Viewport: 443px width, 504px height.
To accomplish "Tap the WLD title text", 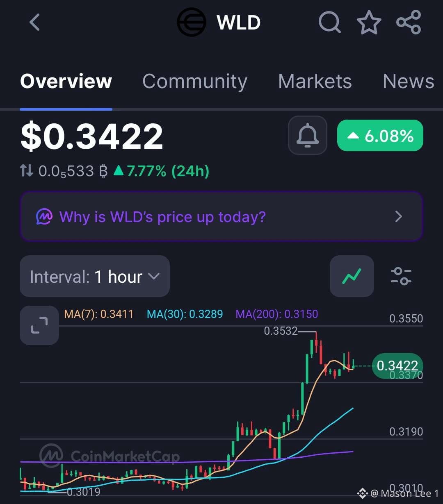I will click(239, 23).
